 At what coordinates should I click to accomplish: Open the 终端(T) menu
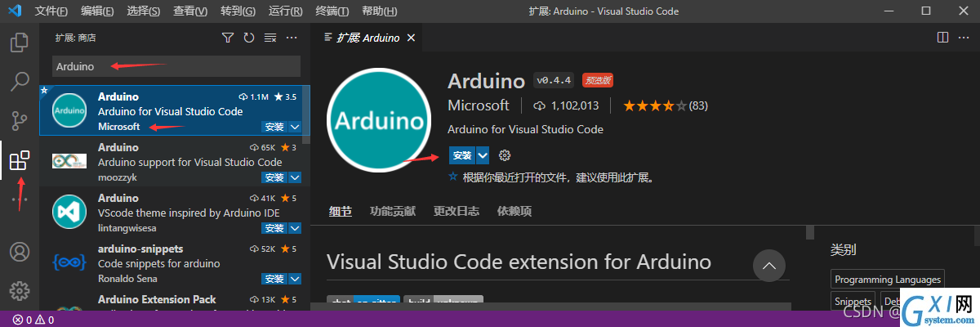click(x=332, y=11)
